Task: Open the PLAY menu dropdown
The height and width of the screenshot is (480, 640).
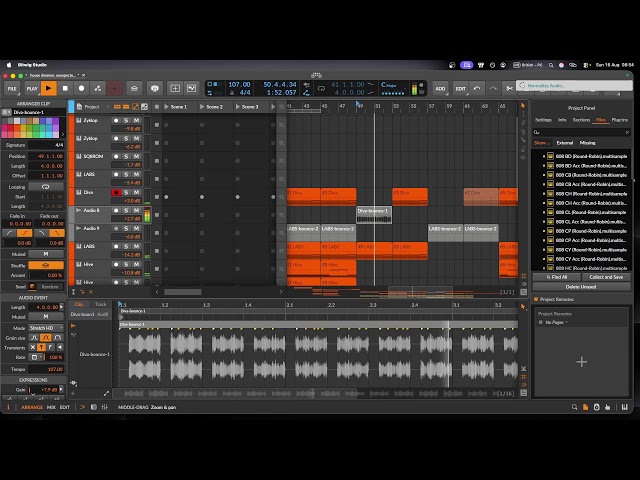Action: [x=32, y=88]
